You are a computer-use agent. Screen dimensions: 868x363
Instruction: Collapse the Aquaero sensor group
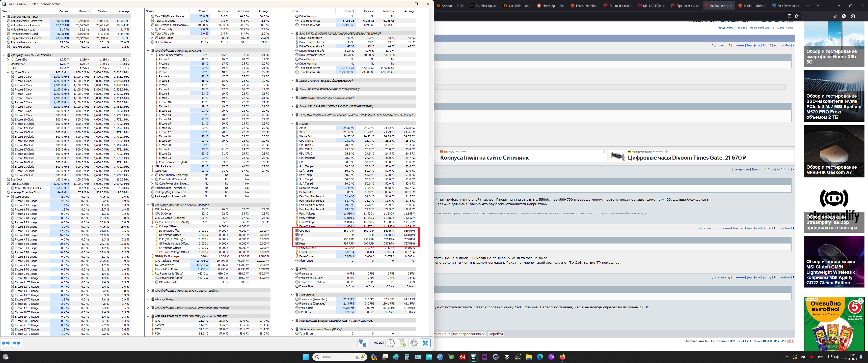coord(292,124)
